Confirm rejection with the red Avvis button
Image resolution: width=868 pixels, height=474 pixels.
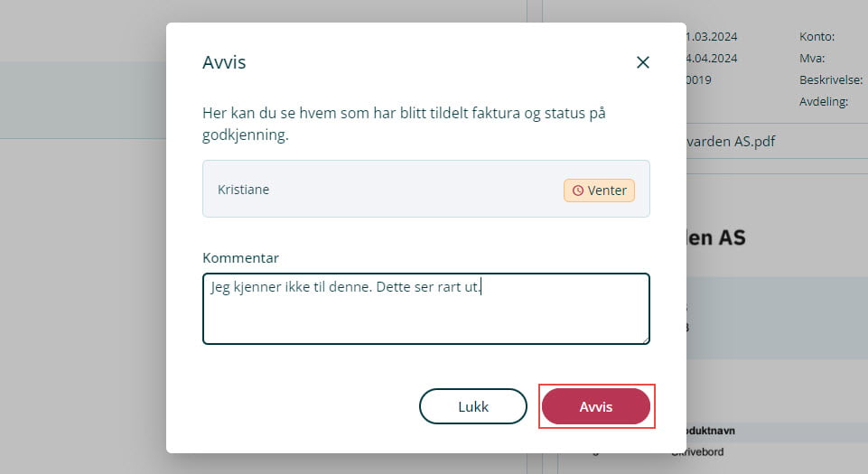pyautogui.click(x=596, y=406)
